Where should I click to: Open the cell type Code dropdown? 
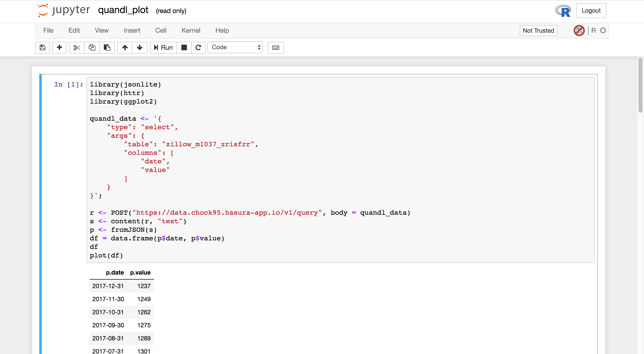(235, 48)
